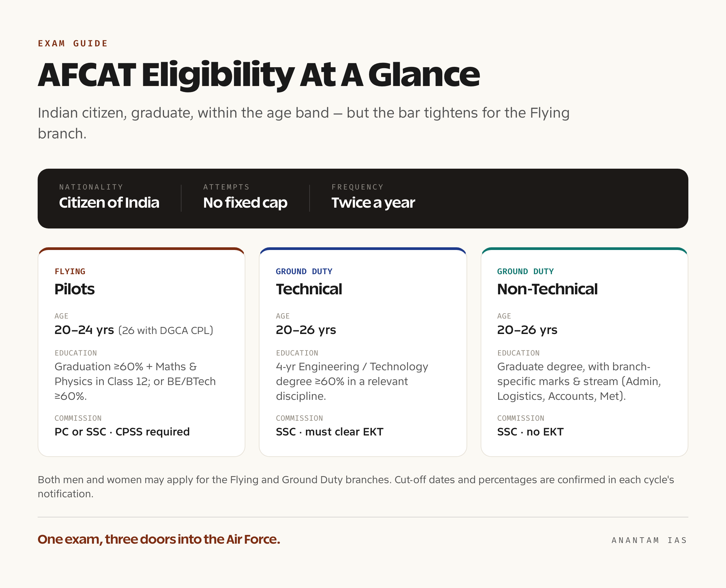Click the AFCAT Eligibility At A Glance title

258,75
